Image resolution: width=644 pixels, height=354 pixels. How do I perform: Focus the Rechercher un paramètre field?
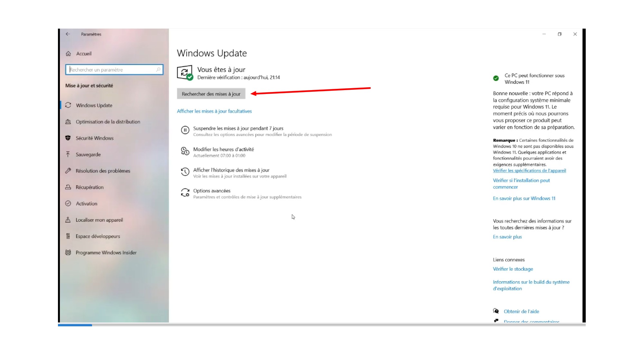[111, 70]
